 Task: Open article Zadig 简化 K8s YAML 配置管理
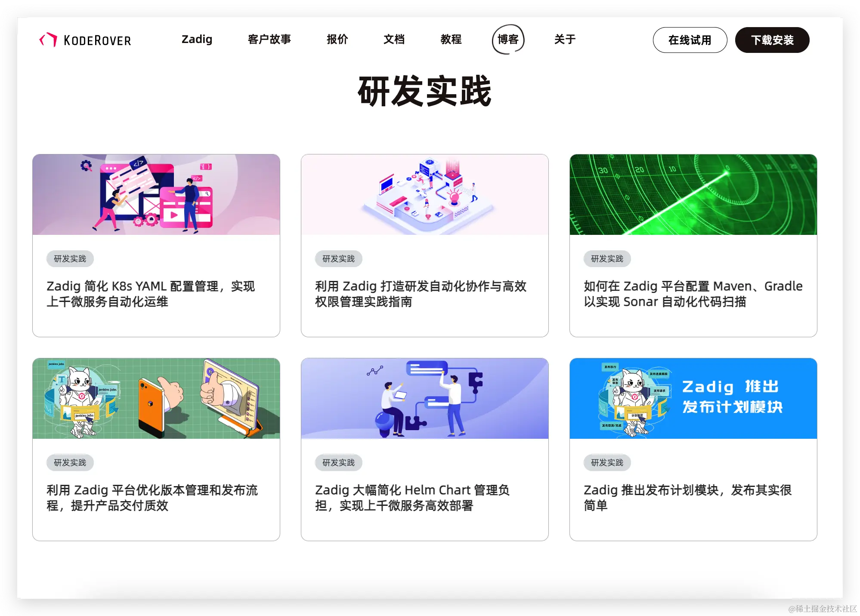tap(151, 294)
